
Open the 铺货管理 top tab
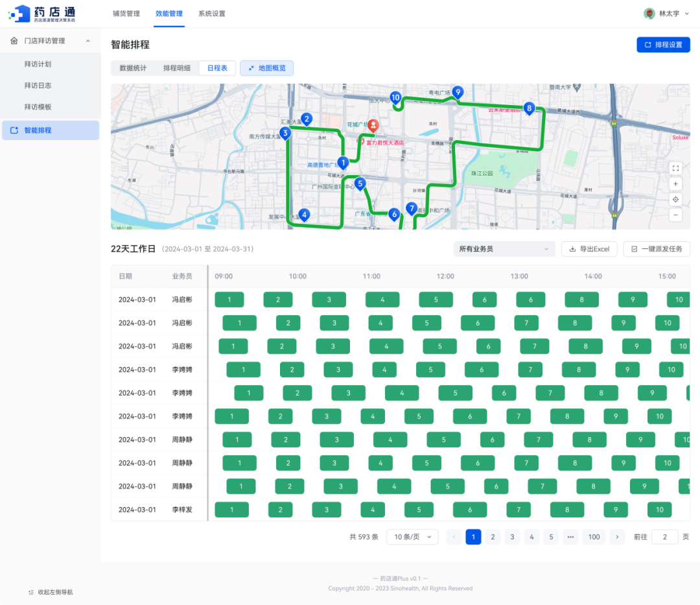coord(126,14)
